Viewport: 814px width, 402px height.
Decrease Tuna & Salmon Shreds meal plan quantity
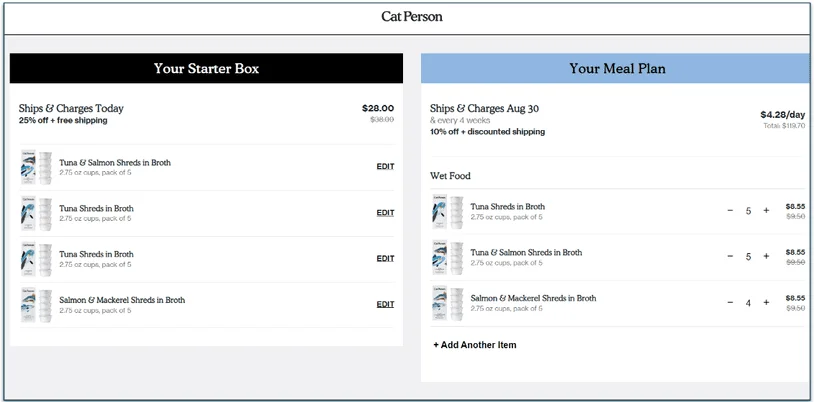(x=730, y=257)
